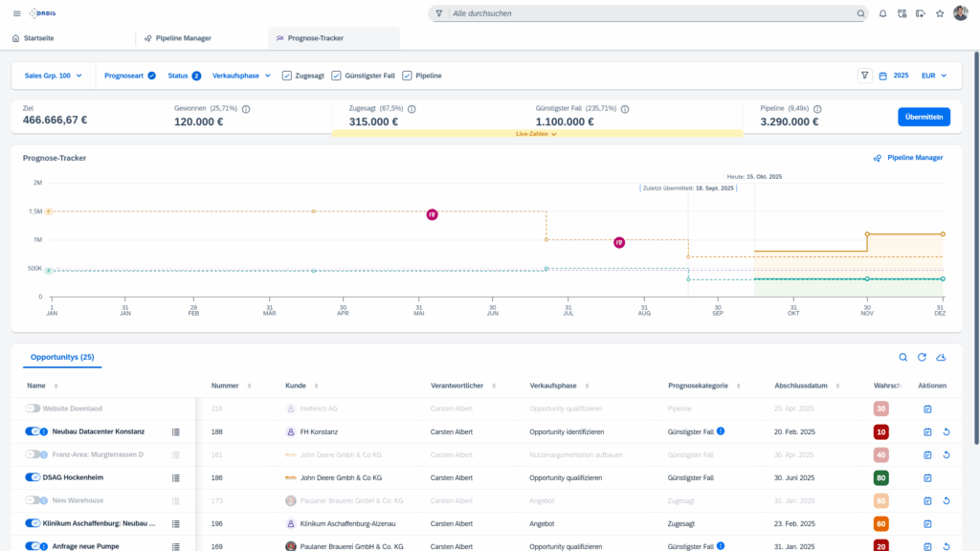The image size is (980, 551).
Task: Open the search icon in the Opportunitys table
Action: click(902, 357)
